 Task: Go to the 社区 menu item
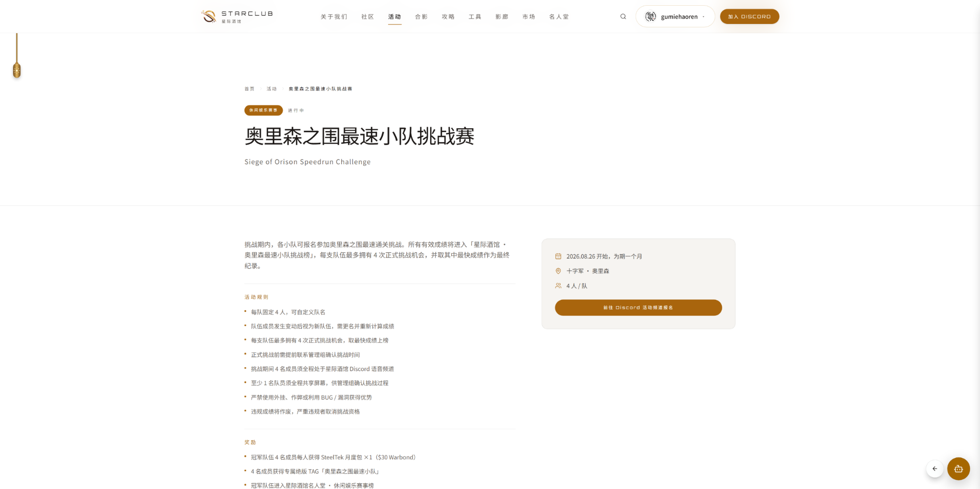pyautogui.click(x=367, y=17)
